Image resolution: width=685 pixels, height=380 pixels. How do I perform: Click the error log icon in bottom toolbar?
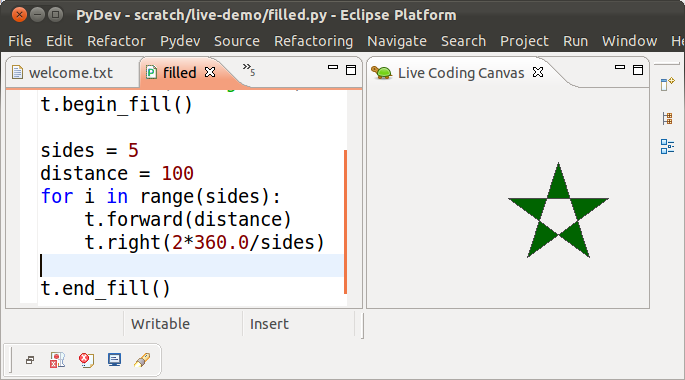pyautogui.click(x=86, y=360)
